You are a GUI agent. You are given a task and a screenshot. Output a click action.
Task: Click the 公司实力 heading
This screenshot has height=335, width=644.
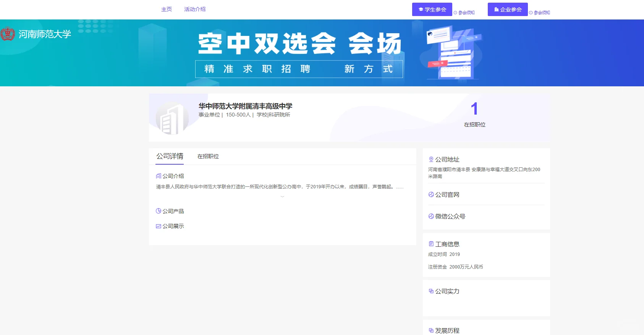[447, 291]
